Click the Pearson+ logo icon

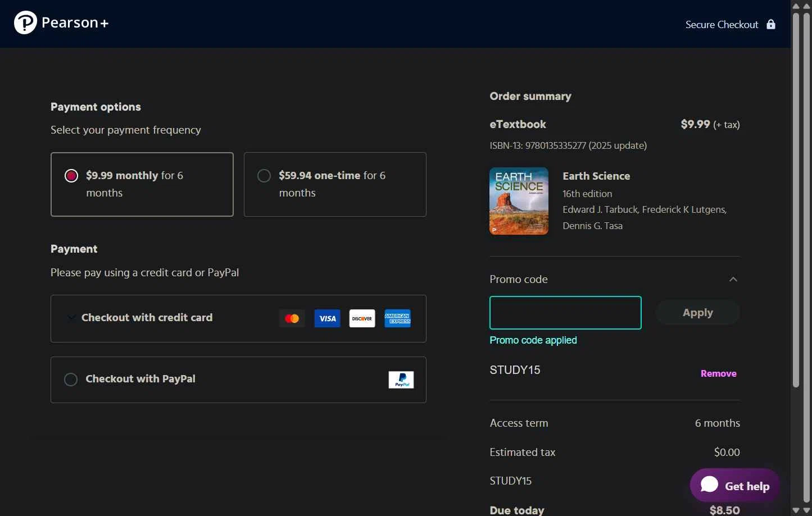25,23
